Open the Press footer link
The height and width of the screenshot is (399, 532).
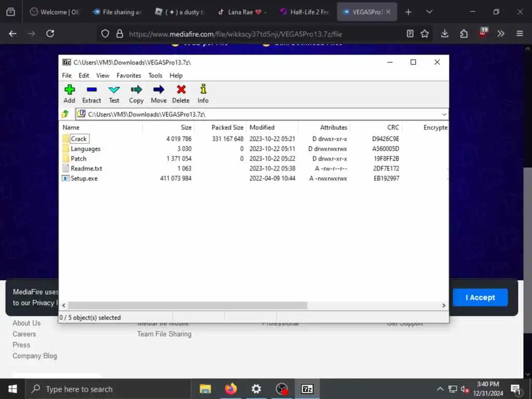21,345
